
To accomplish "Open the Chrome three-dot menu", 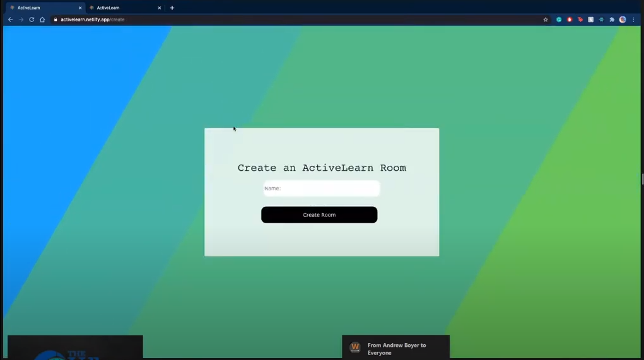I will pyautogui.click(x=634, y=20).
